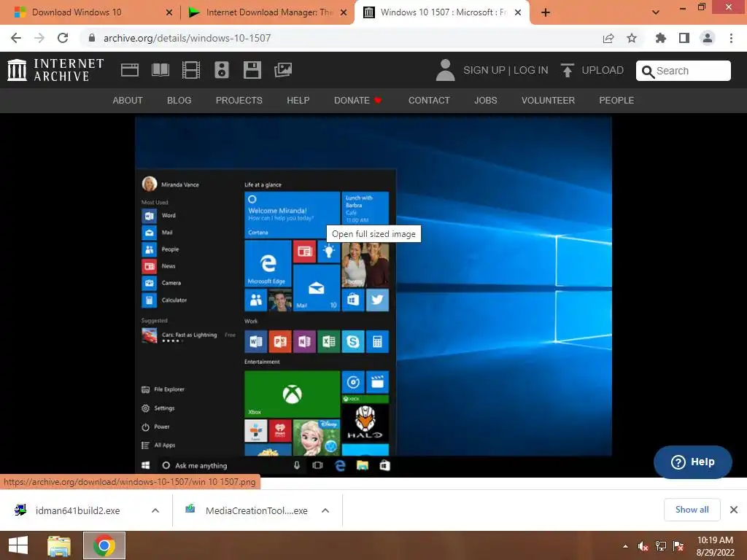Open the Texts (book) icon
The width and height of the screenshot is (747, 560).
click(160, 70)
